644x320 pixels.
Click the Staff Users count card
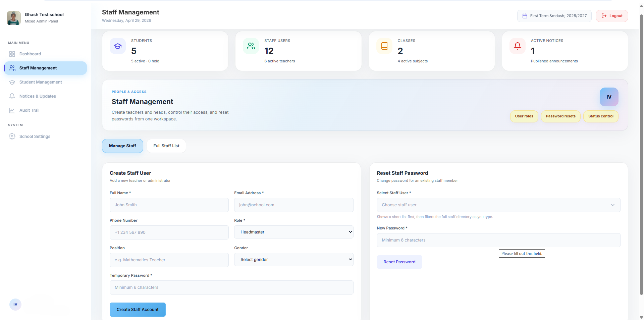click(x=299, y=51)
